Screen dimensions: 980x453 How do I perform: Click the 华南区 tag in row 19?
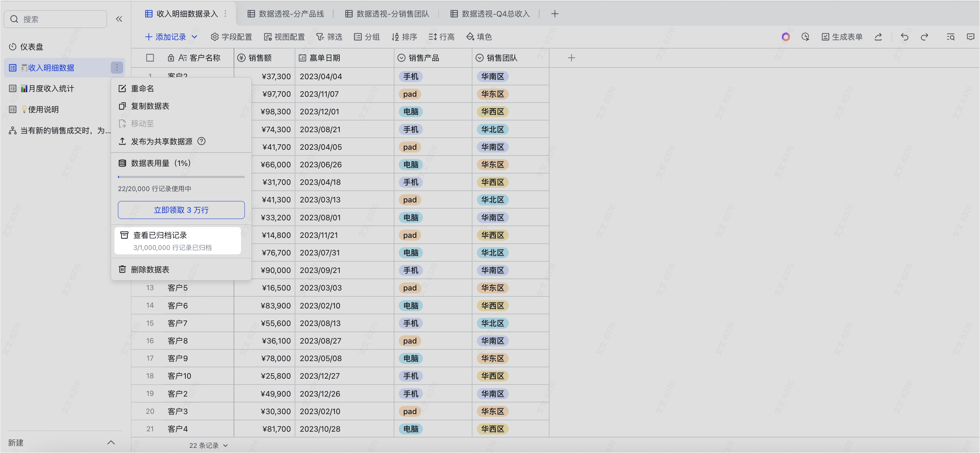tap(492, 394)
